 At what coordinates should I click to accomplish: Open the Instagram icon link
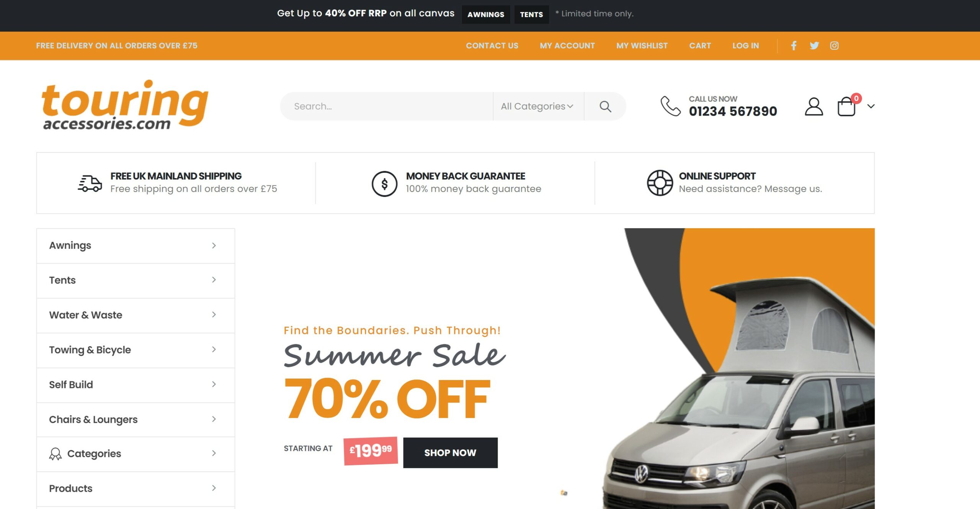[835, 46]
